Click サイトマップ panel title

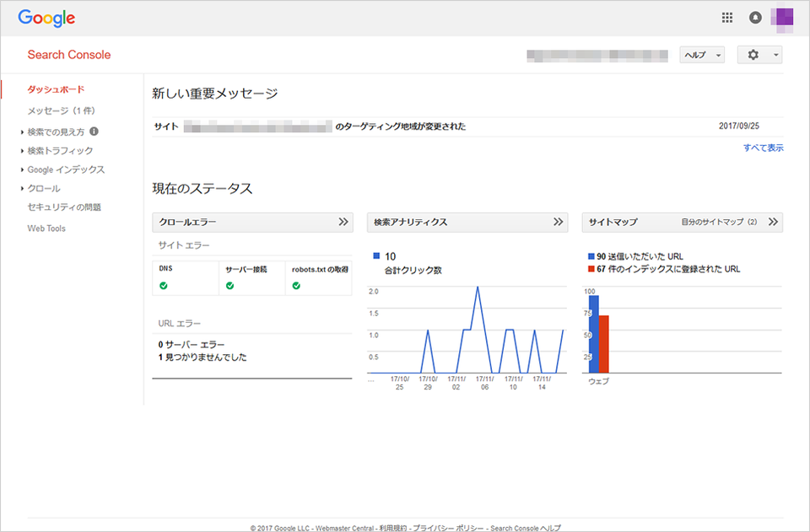tap(613, 222)
